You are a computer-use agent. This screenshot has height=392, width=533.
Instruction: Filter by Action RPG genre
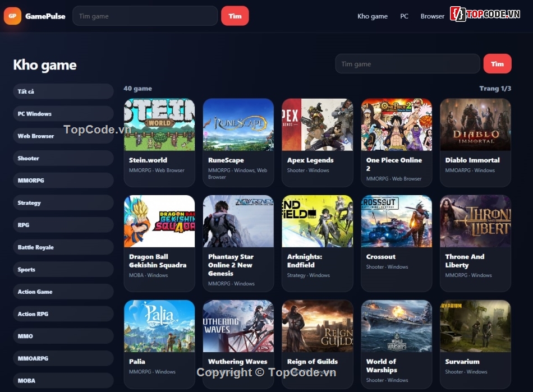coord(63,314)
